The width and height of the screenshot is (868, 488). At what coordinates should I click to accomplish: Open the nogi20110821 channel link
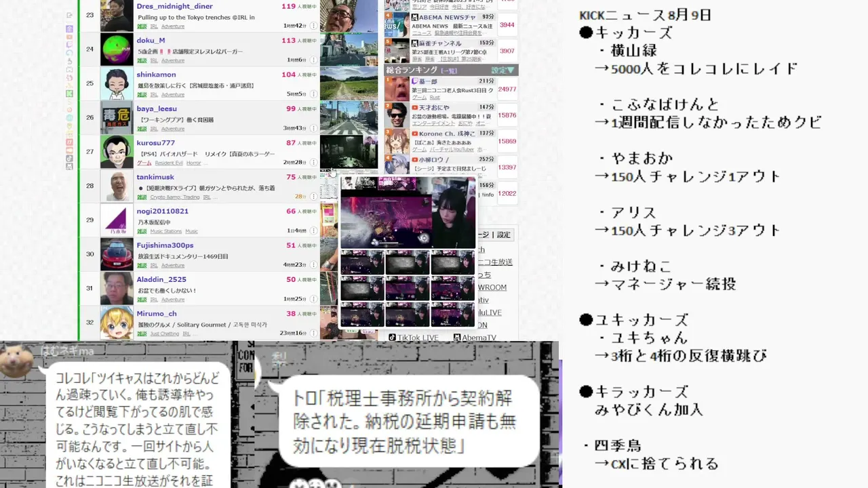coord(163,211)
